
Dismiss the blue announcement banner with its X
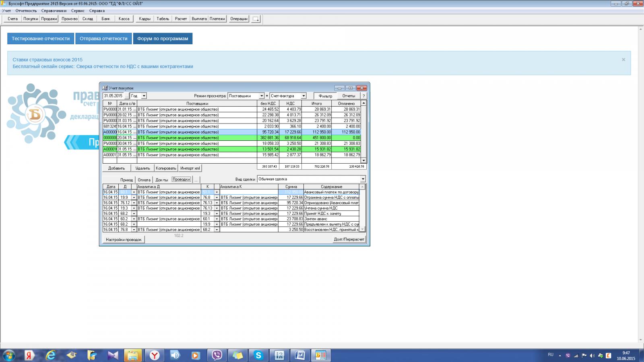[x=623, y=60]
